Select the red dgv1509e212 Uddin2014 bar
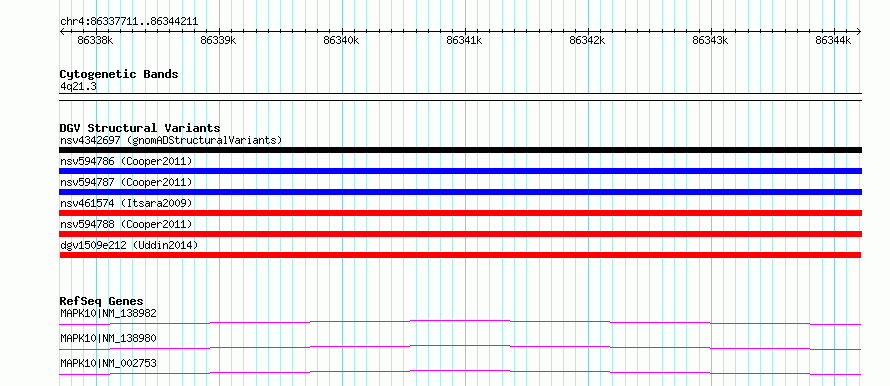 (x=460, y=255)
